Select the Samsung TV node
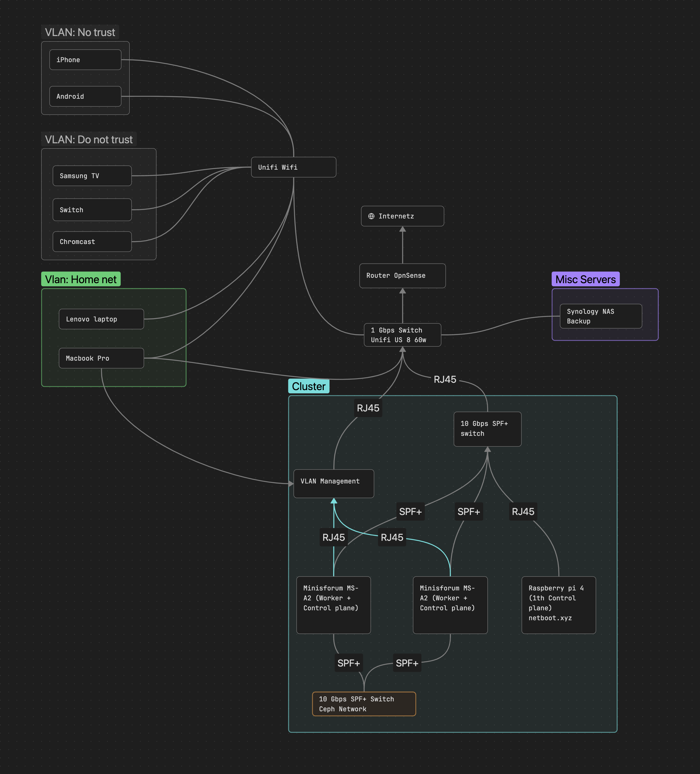 (x=92, y=176)
